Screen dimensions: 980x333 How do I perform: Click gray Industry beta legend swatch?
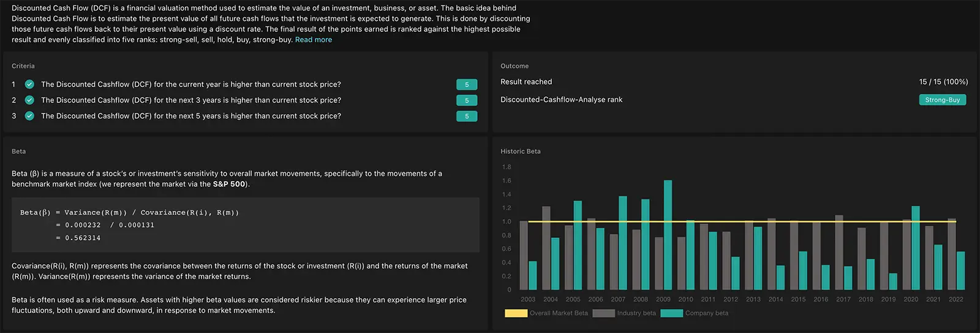click(603, 313)
